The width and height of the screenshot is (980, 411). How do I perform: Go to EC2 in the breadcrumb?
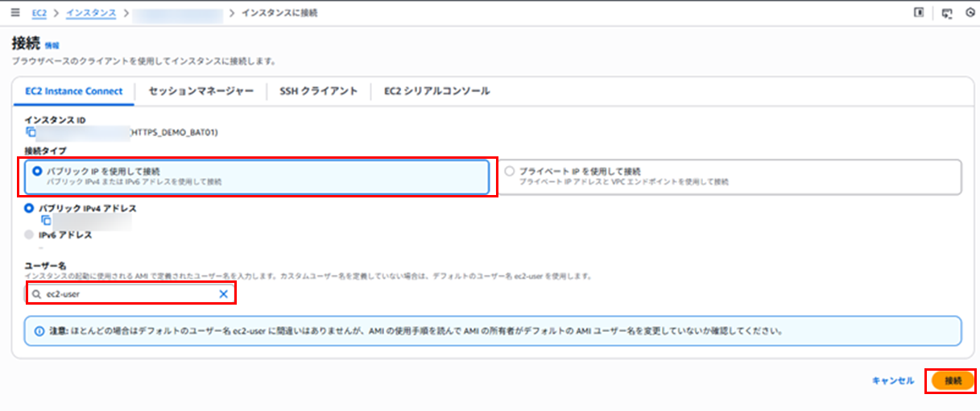point(39,13)
